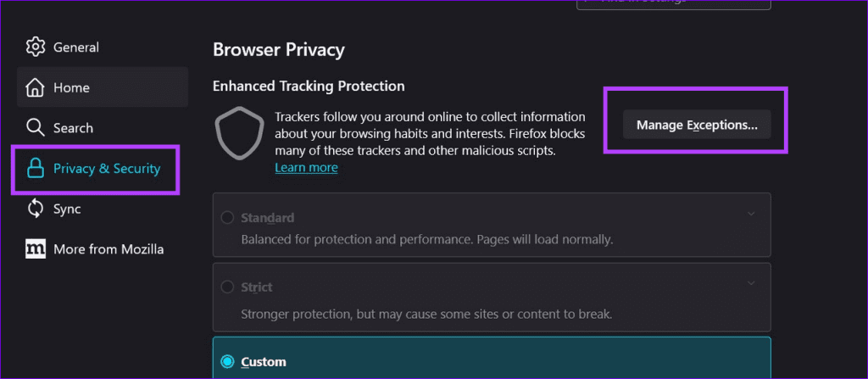Click the Home house icon
Viewport: 868px width, 379px height.
(36, 87)
